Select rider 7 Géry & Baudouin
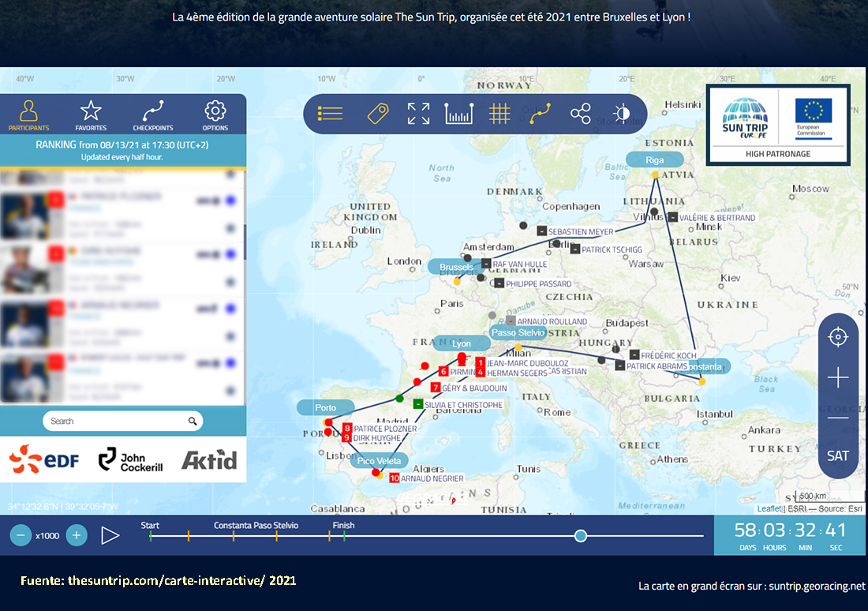Screen dimensions: 868x611 tap(470, 388)
